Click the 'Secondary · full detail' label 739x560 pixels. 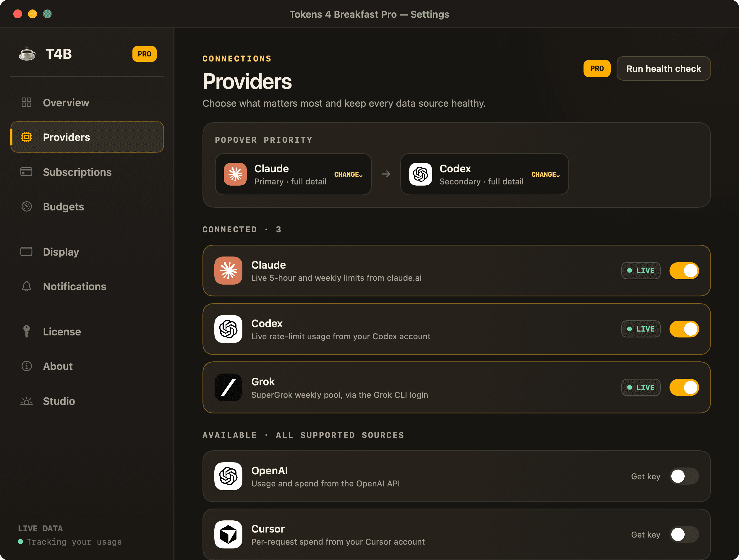point(482,181)
